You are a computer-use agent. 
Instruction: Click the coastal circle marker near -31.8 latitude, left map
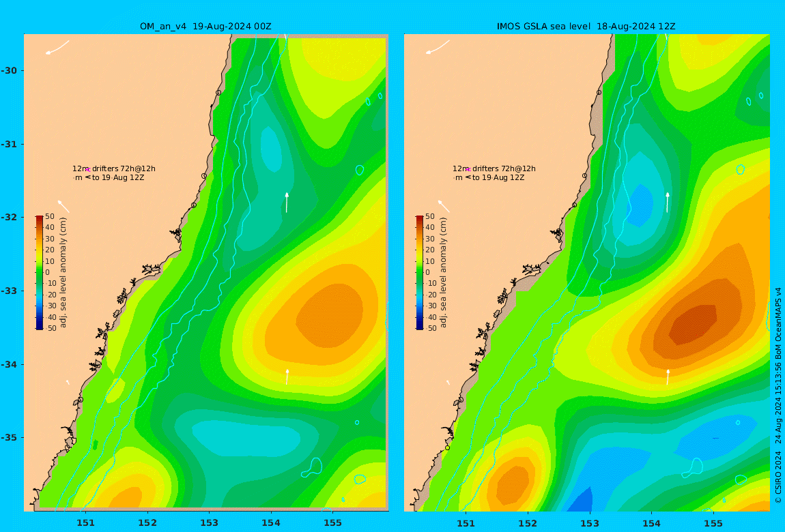194,205
